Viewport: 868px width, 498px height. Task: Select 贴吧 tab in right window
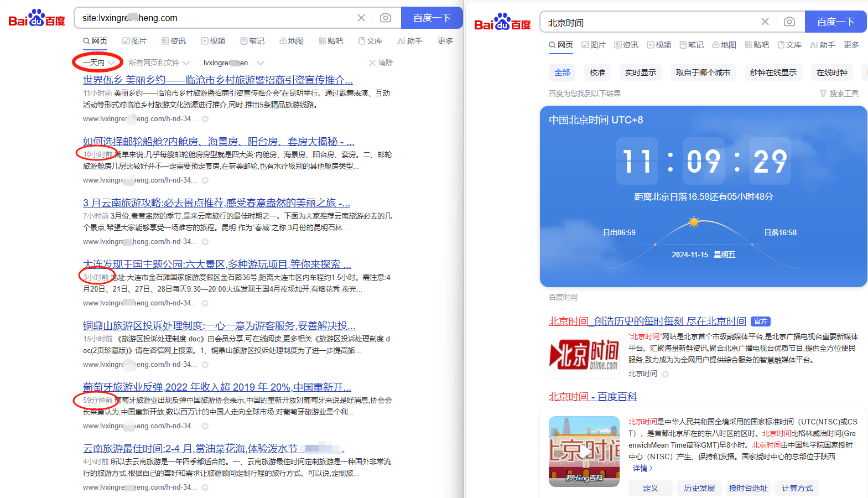click(x=757, y=45)
